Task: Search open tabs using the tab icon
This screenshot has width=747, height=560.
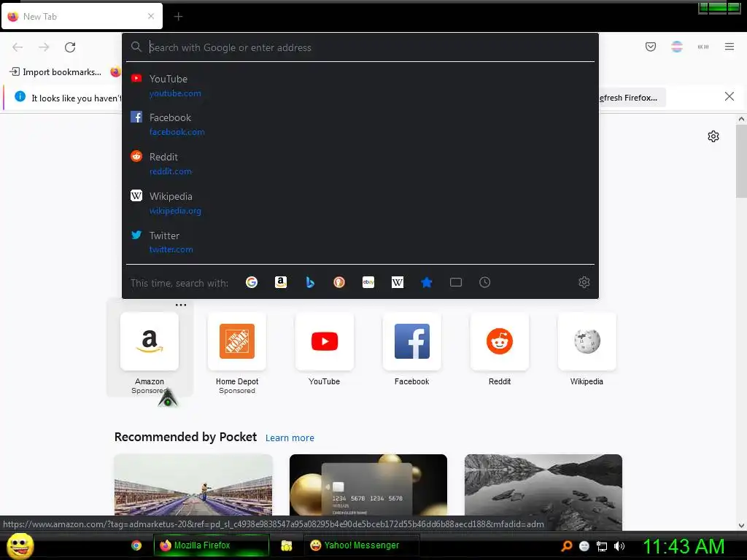Action: coord(456,282)
